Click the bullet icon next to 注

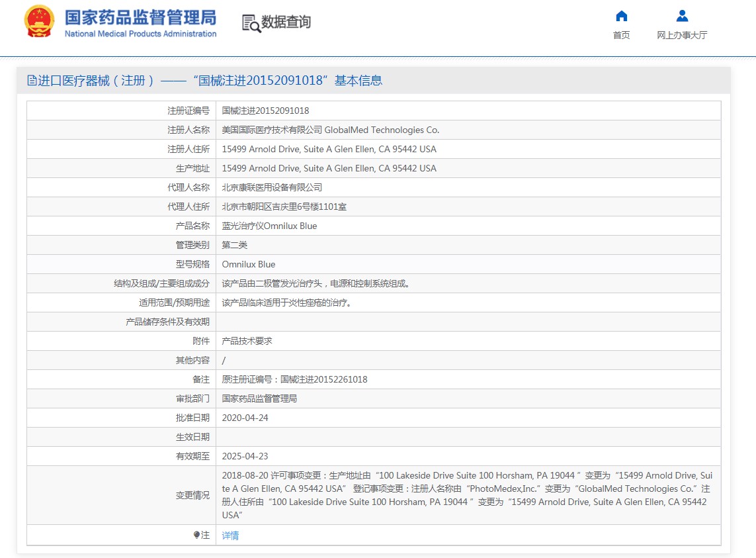click(196, 535)
